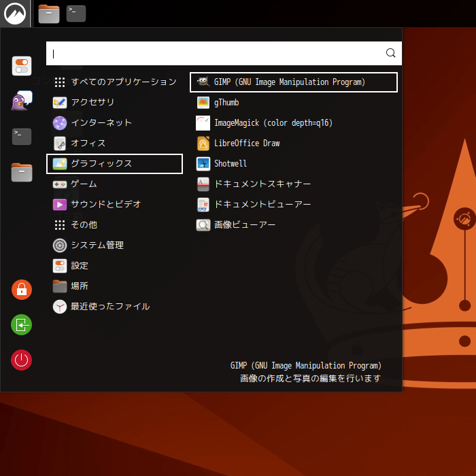Image resolution: width=476 pixels, height=476 pixels.
Task: Launch LibreOffice Draw
Action: [x=294, y=143]
